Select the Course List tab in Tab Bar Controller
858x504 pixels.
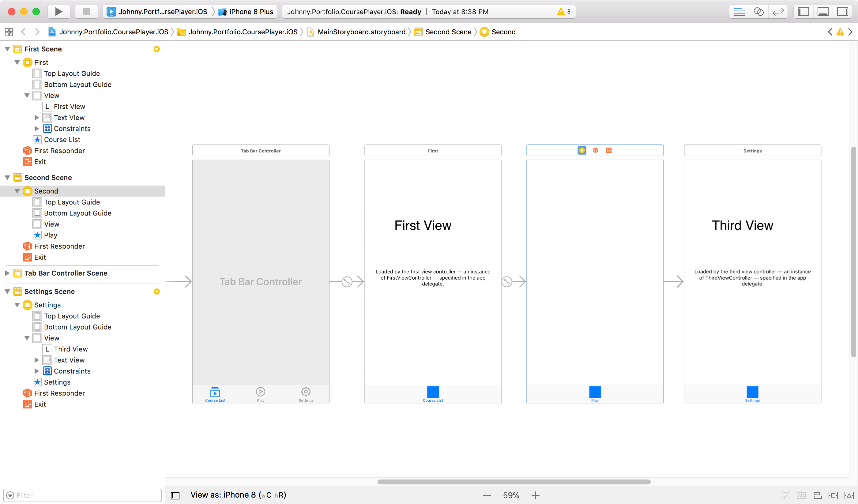pyautogui.click(x=215, y=394)
